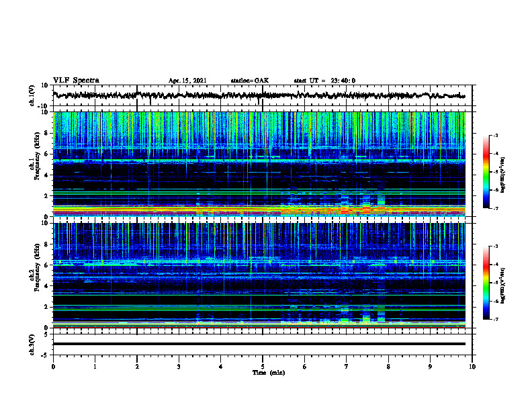Click the ch.1 voltage waveform trace
This screenshot has width=532, height=411.
[259, 95]
